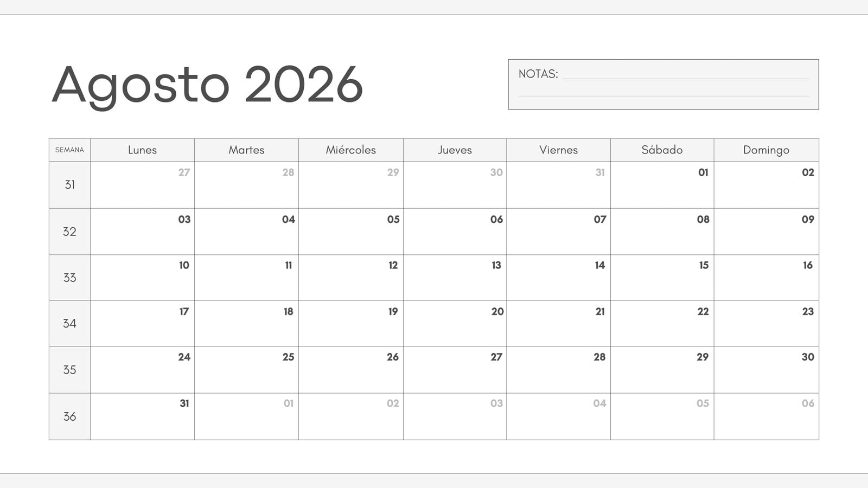
Task: Select the Miércoles column header
Action: [x=351, y=150]
